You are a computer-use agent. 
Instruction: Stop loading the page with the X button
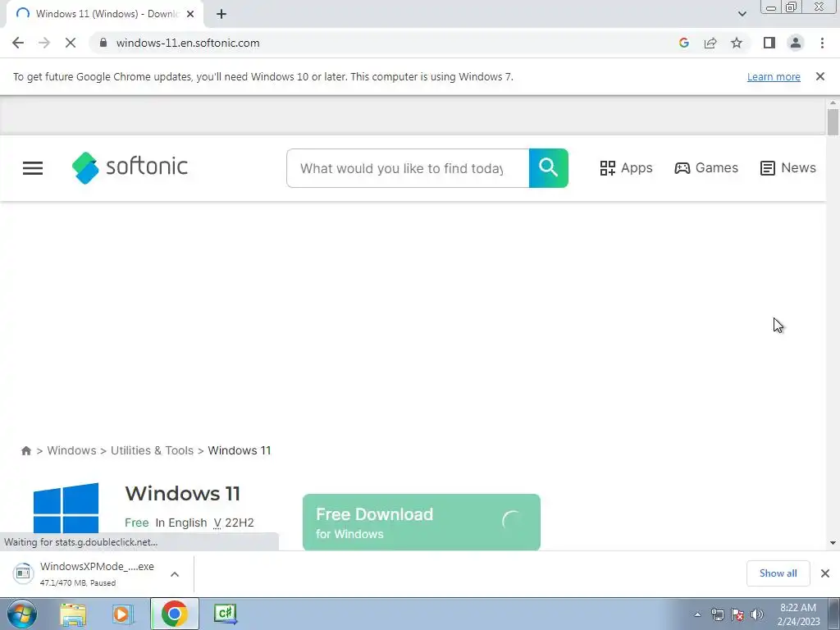(x=71, y=43)
